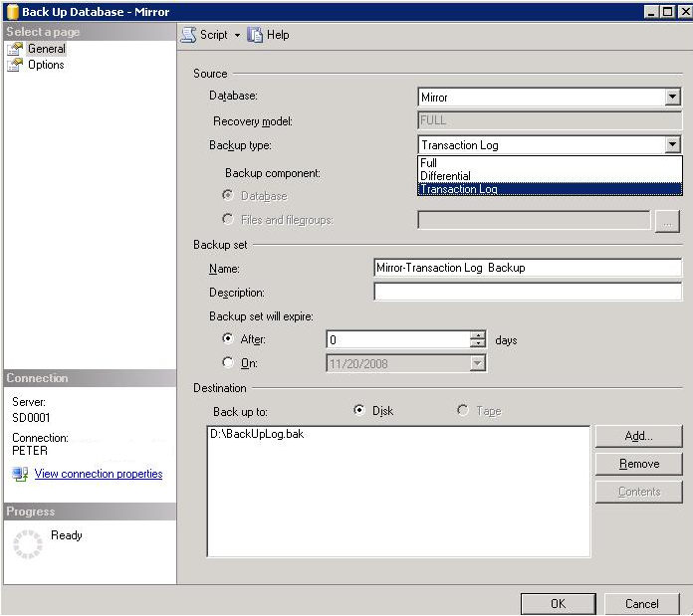
Task: Click the Description text field
Action: coord(528,292)
